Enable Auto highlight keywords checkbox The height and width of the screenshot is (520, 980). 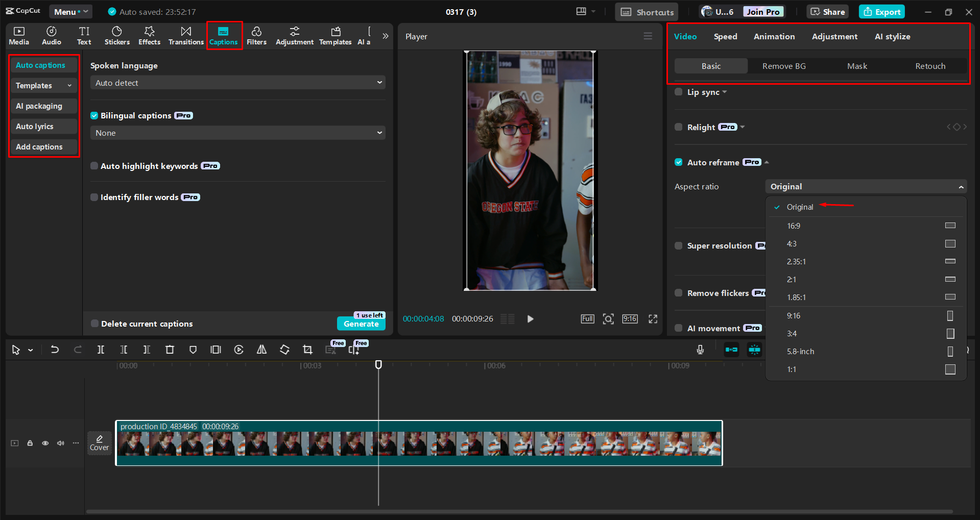(94, 166)
